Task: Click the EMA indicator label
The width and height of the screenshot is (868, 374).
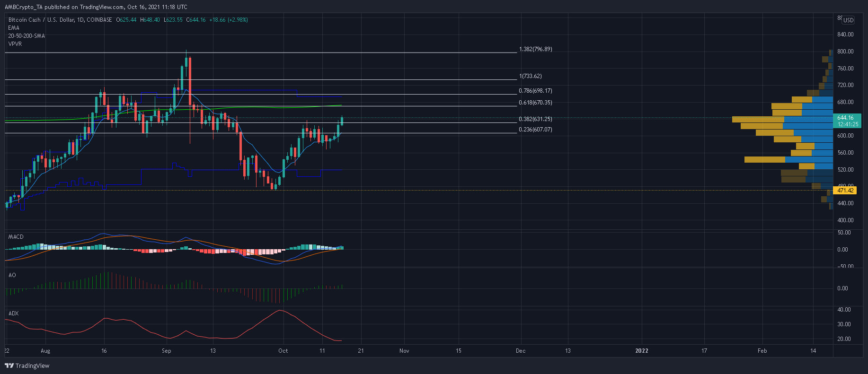Action: tap(14, 28)
